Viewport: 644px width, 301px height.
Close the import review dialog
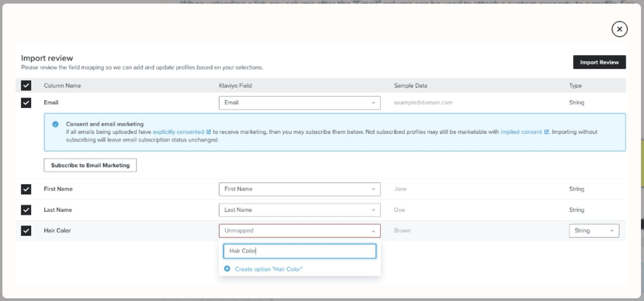point(619,29)
